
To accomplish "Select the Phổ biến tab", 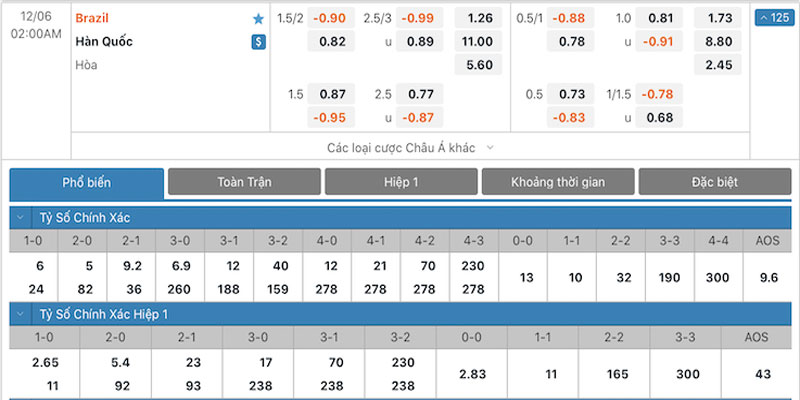I will [87, 183].
